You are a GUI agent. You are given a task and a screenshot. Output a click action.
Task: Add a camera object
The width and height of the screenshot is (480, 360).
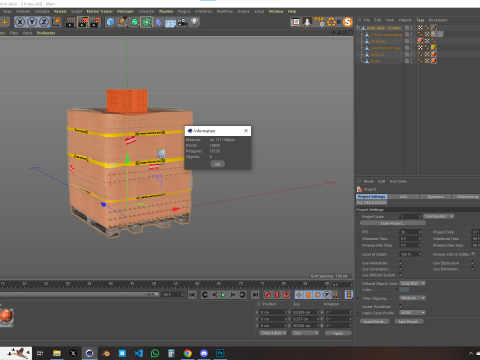[182, 22]
